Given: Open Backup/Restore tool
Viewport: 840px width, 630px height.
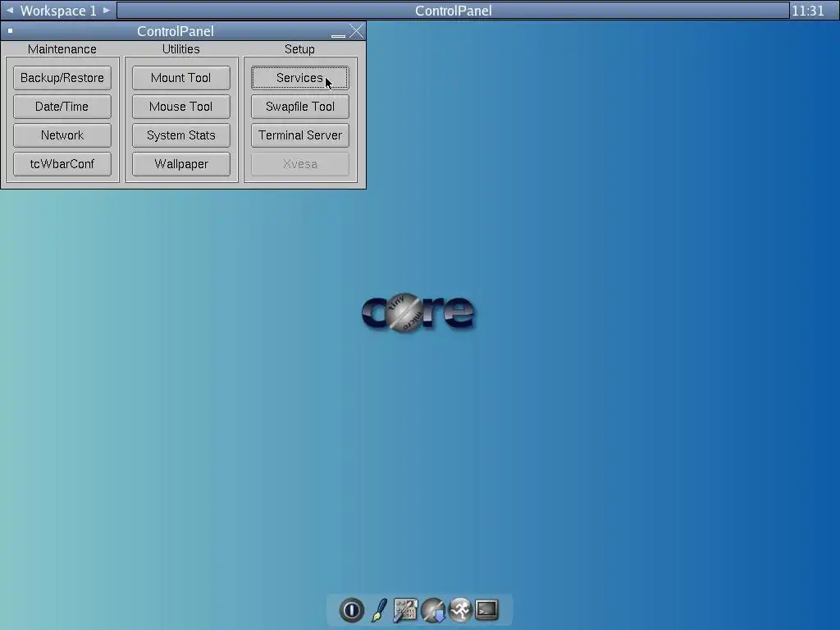Looking at the screenshot, I should 62,78.
